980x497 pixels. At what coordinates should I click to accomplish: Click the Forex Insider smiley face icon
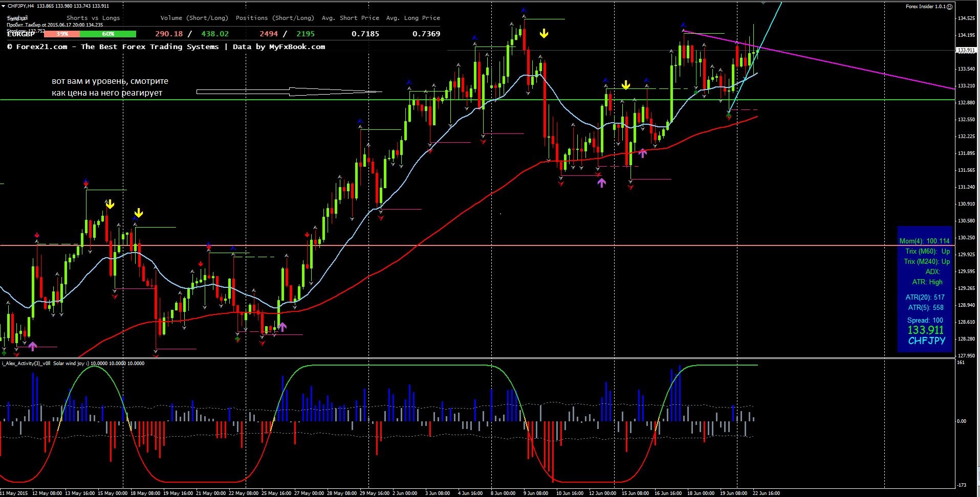(x=950, y=7)
